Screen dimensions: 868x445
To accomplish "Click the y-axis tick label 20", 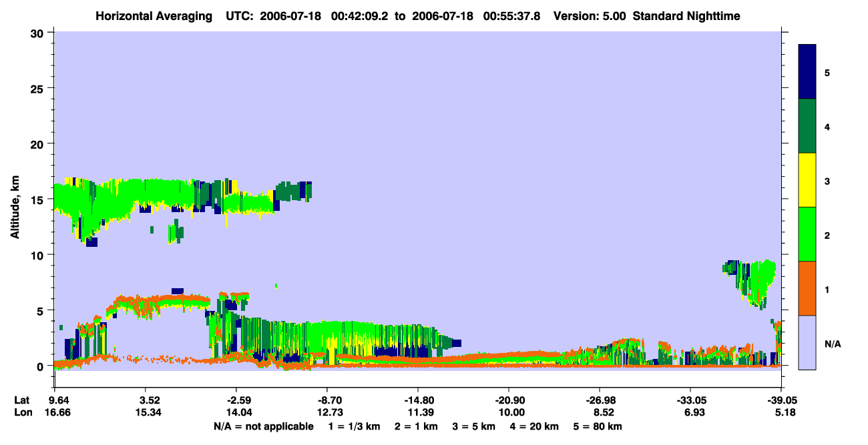I will [x=39, y=143].
